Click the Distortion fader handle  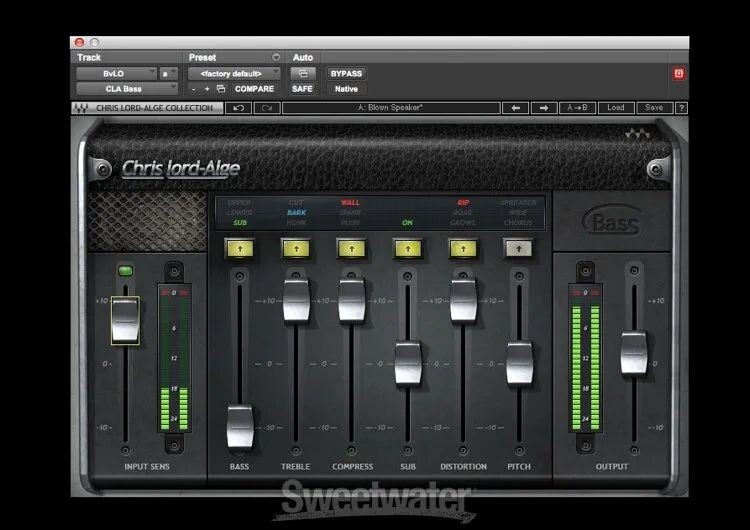tap(462, 300)
